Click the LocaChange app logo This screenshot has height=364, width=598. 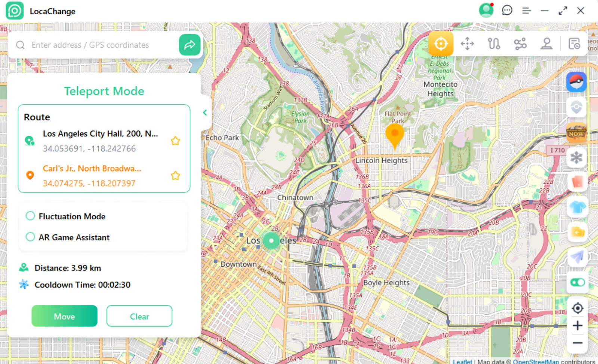(x=15, y=11)
